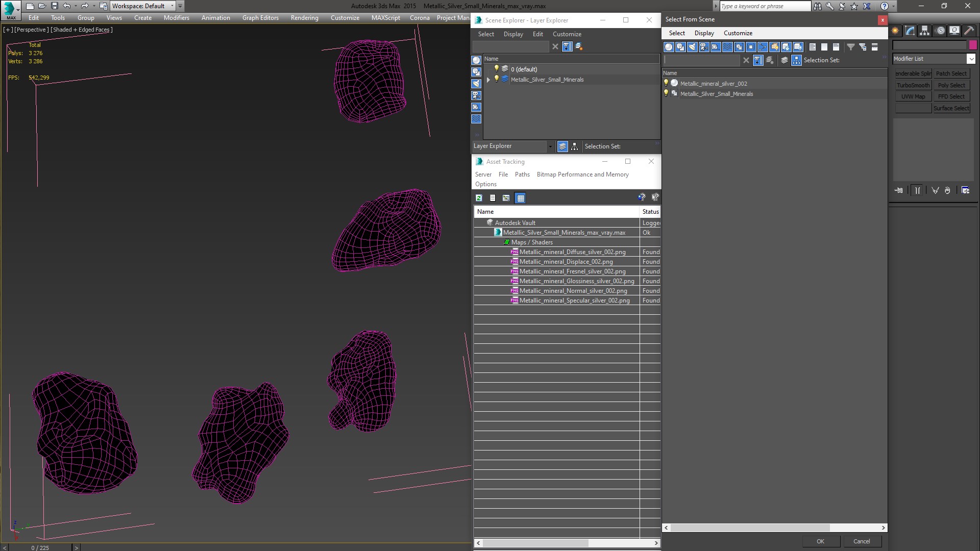Click Cancel in Select From Scene dialog
The width and height of the screenshot is (980, 551).
click(x=862, y=541)
